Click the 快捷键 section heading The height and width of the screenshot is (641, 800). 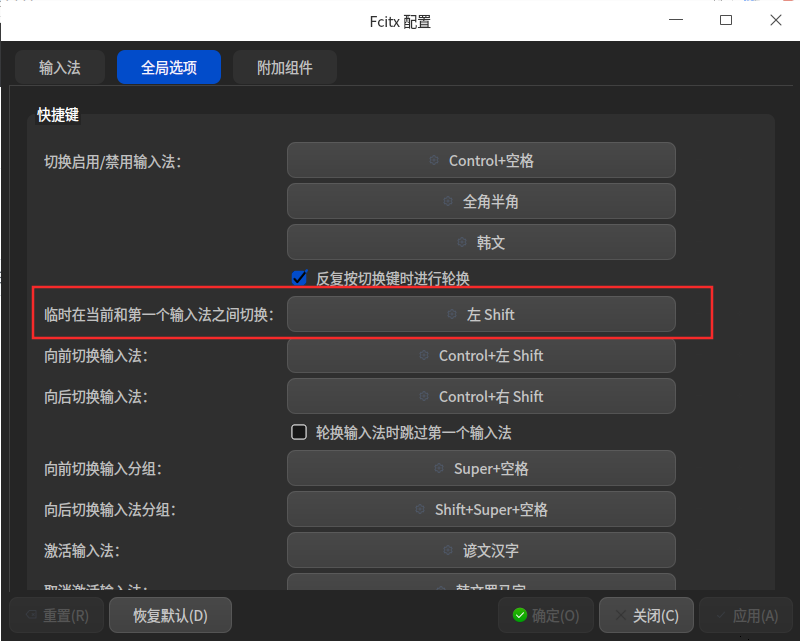[58, 115]
